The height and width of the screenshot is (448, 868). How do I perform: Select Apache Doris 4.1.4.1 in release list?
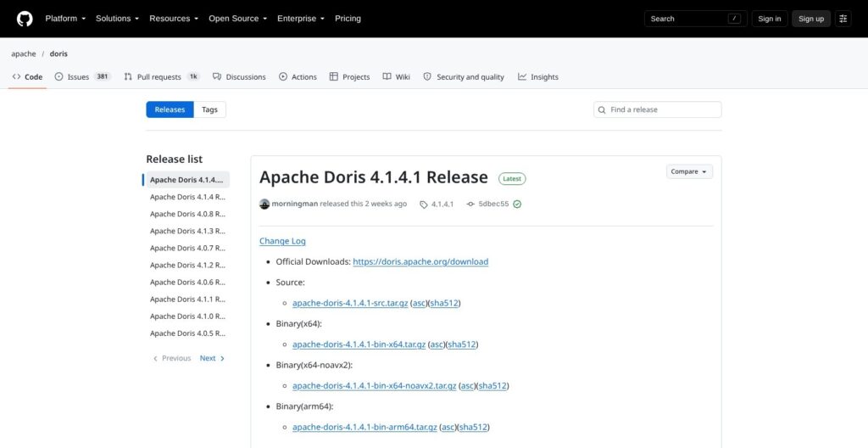point(187,180)
